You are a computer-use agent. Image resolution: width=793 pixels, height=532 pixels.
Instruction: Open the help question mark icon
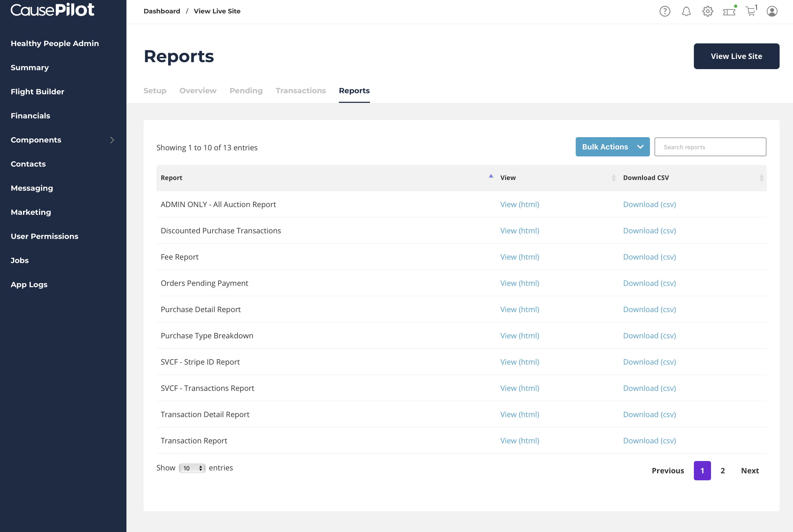tap(664, 12)
